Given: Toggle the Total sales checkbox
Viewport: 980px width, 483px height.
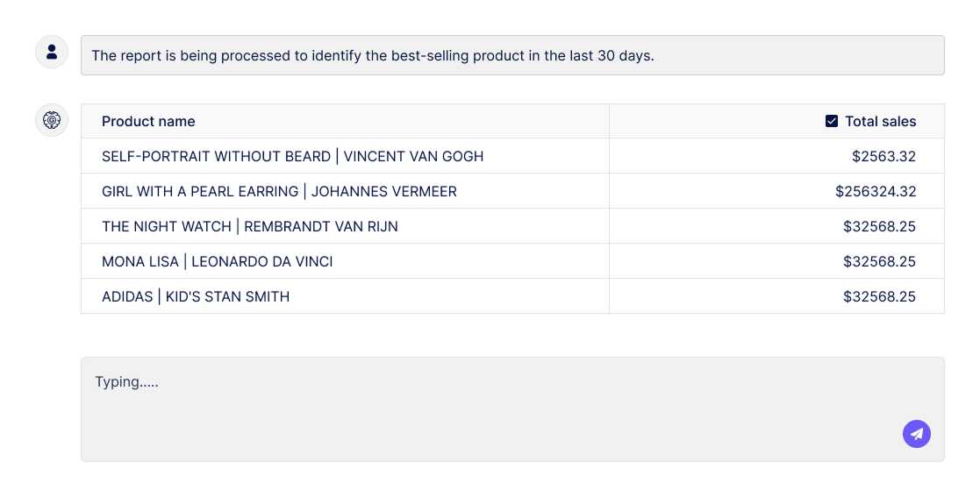Looking at the screenshot, I should 832,121.
